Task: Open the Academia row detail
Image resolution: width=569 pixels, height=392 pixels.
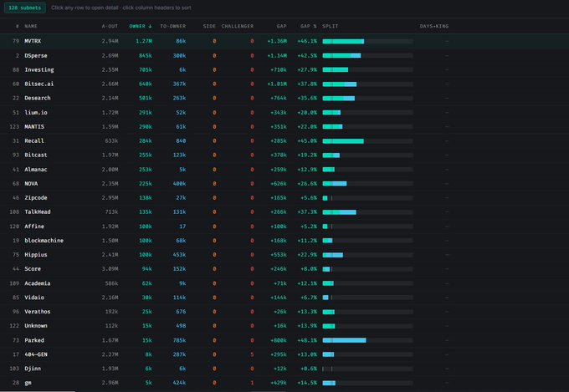Action: point(284,283)
